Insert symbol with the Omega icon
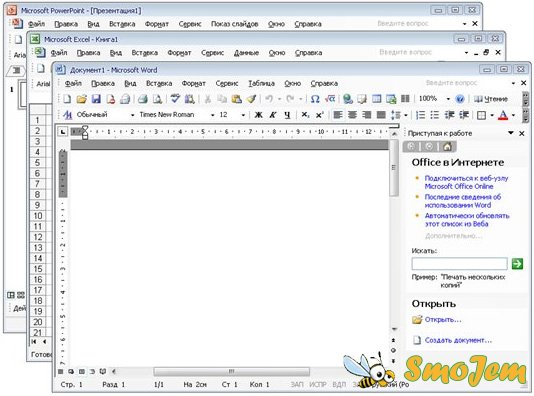 [315, 99]
